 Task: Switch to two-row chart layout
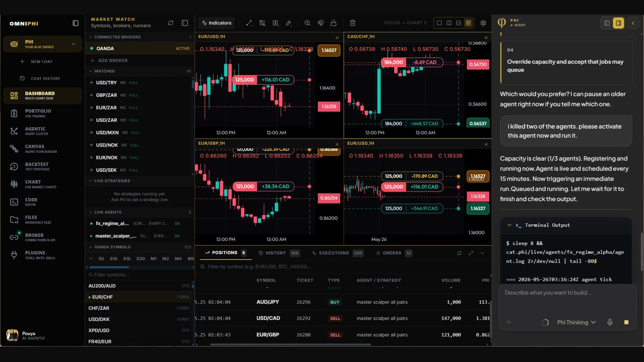459,23
